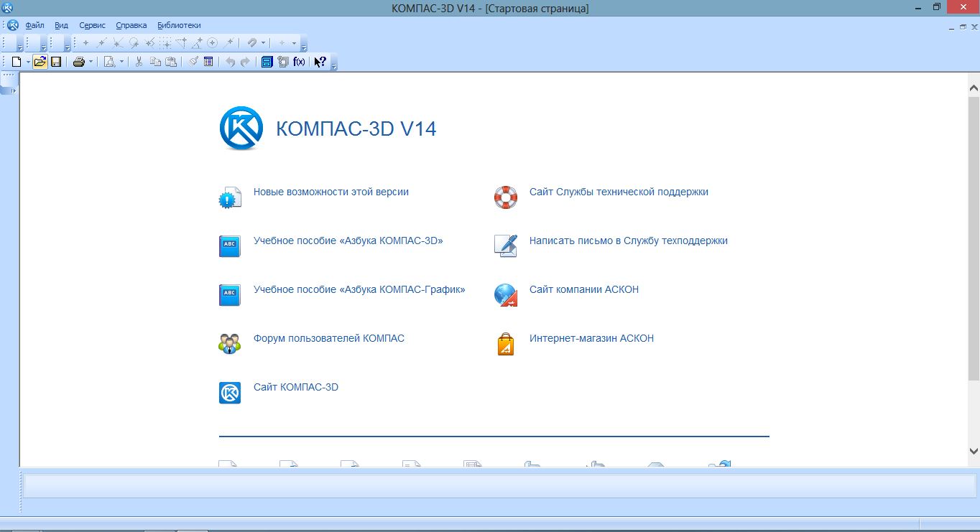Visit Форум пользователей КОМПАС link
Image resolution: width=980 pixels, height=532 pixels.
329,338
